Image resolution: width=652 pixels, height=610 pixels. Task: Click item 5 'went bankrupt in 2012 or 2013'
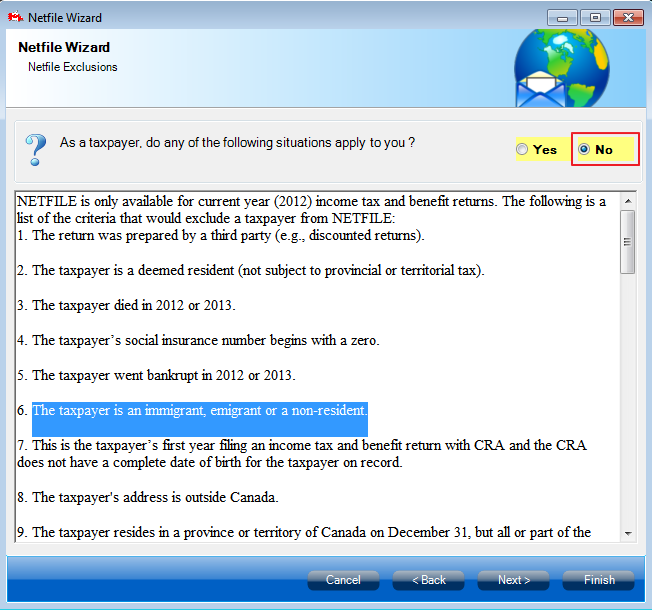pos(156,375)
